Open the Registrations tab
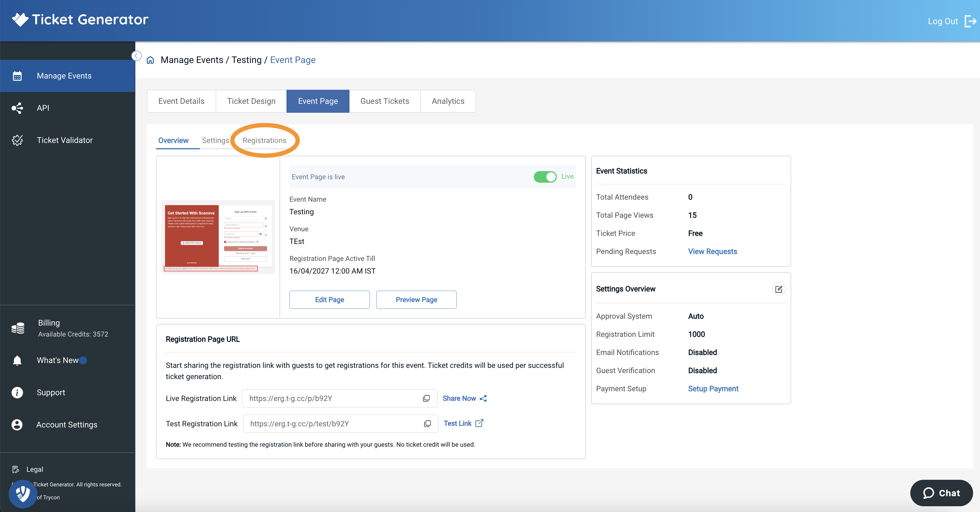 tap(265, 140)
